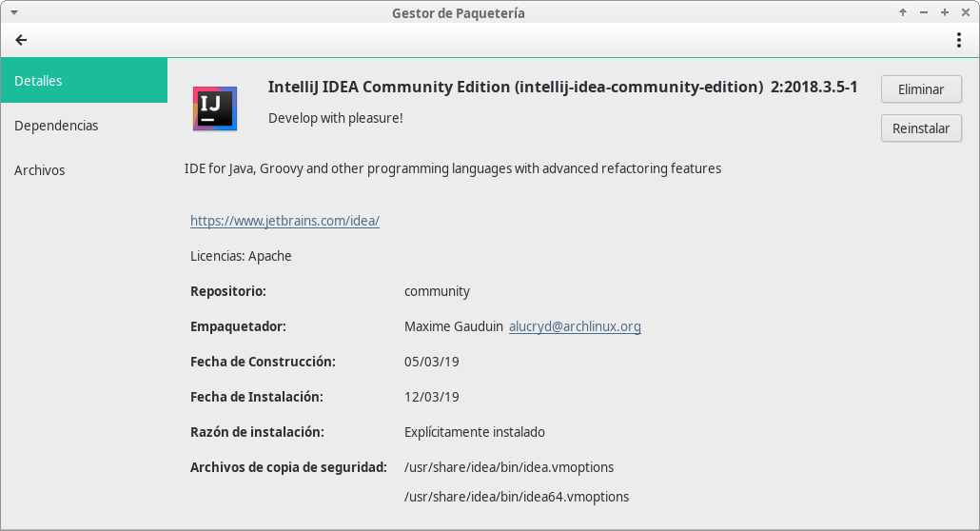
Task: Click the Eliminar button
Action: click(x=921, y=89)
